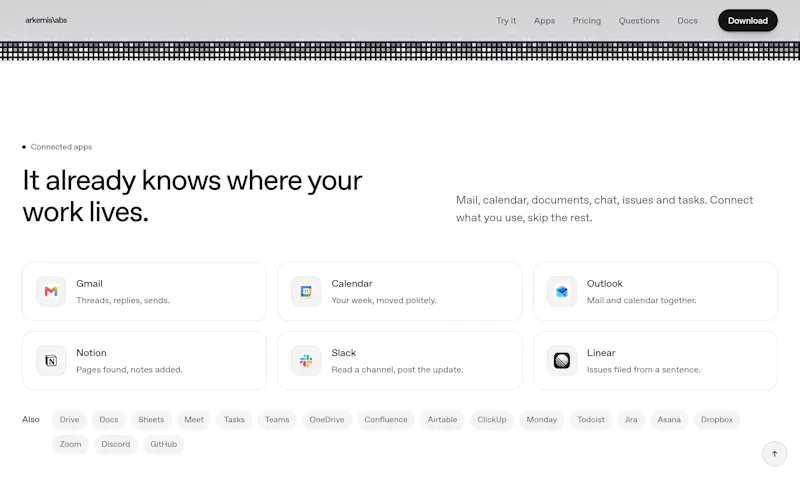Go to the Apps section
The width and height of the screenshot is (800, 479).
(544, 21)
